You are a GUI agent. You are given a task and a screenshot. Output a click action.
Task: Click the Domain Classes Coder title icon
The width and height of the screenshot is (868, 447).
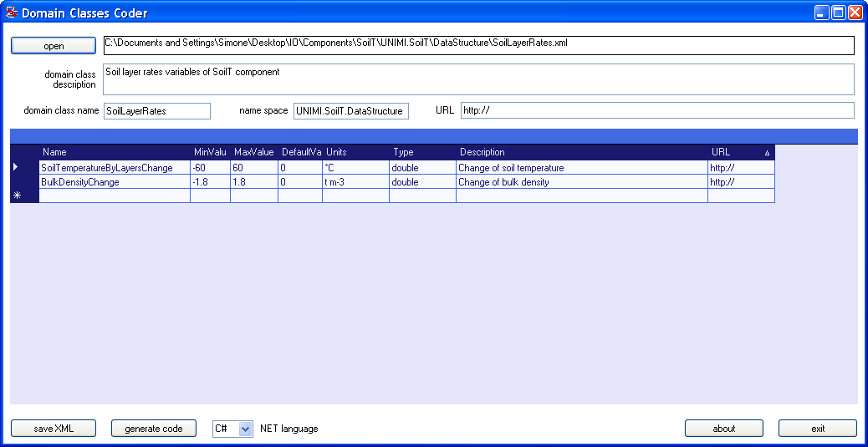11,13
